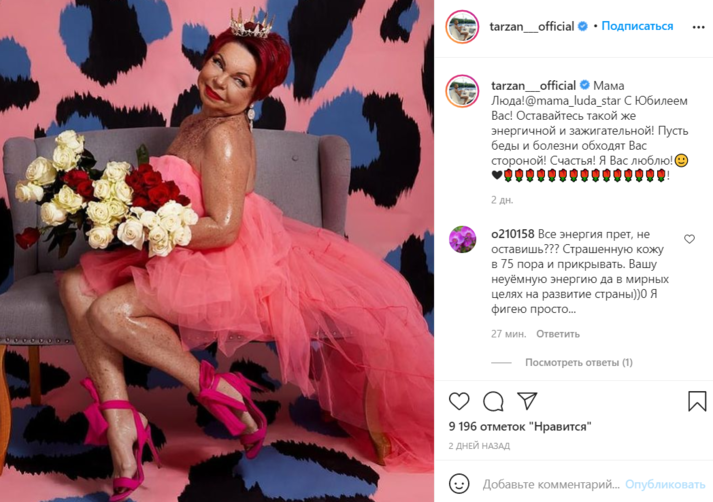
Task: Focus the Добавьте комментарий input field
Action: [551, 484]
